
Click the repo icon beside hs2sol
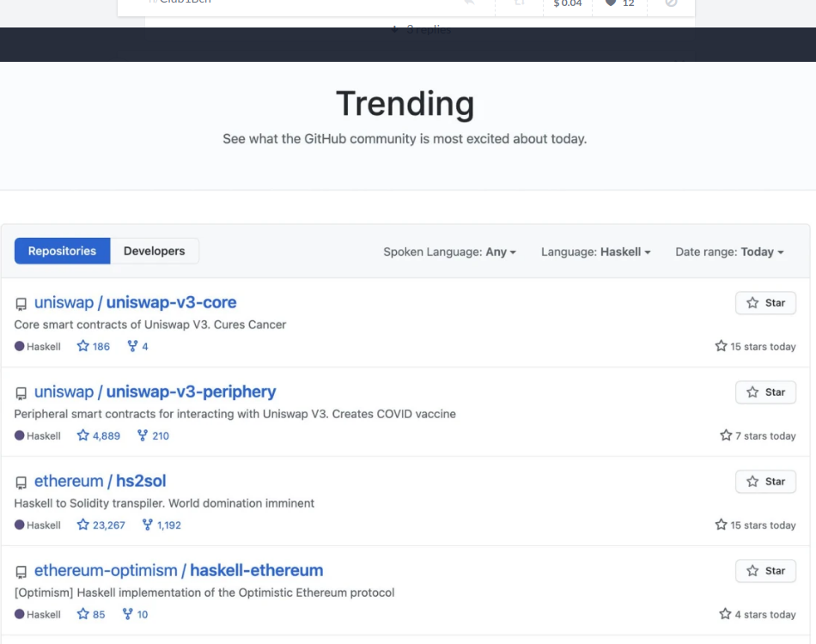pos(21,483)
